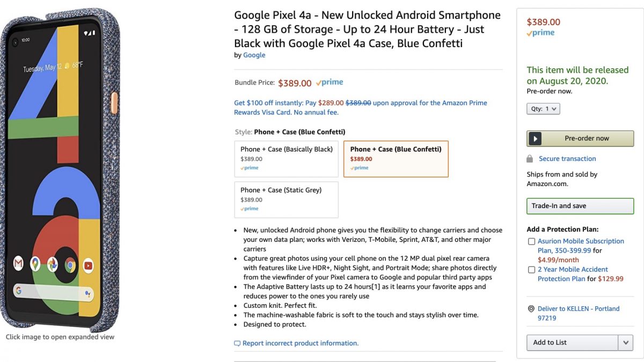644x362 pixels.
Task: Click Report incorrect product information link
Action: pos(300,343)
